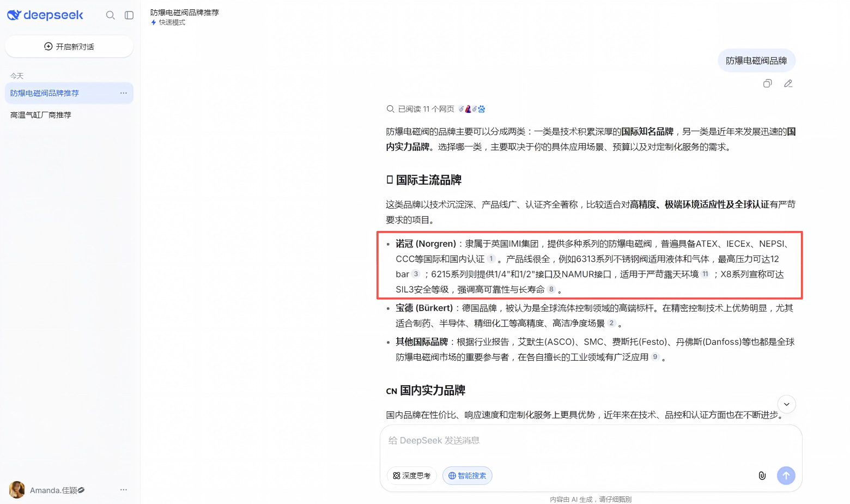The height and width of the screenshot is (504, 850).
Task: Click the web source favicons cluster
Action: (471, 109)
